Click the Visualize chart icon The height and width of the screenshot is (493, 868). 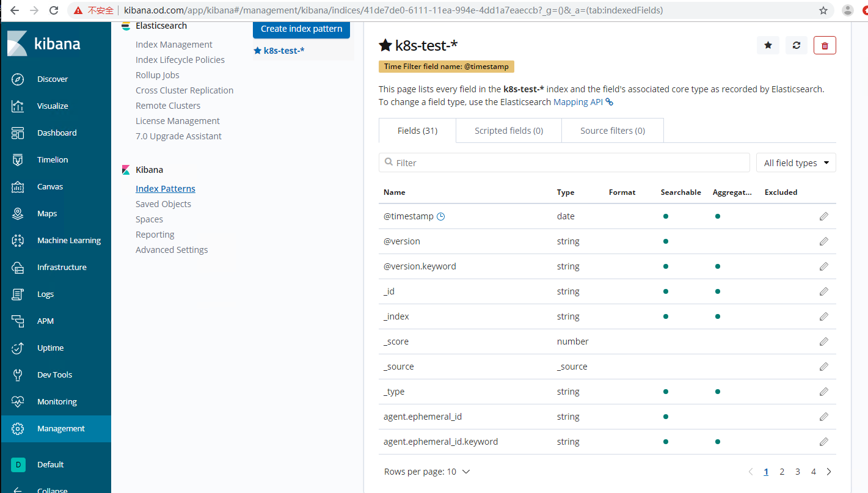pos(18,106)
